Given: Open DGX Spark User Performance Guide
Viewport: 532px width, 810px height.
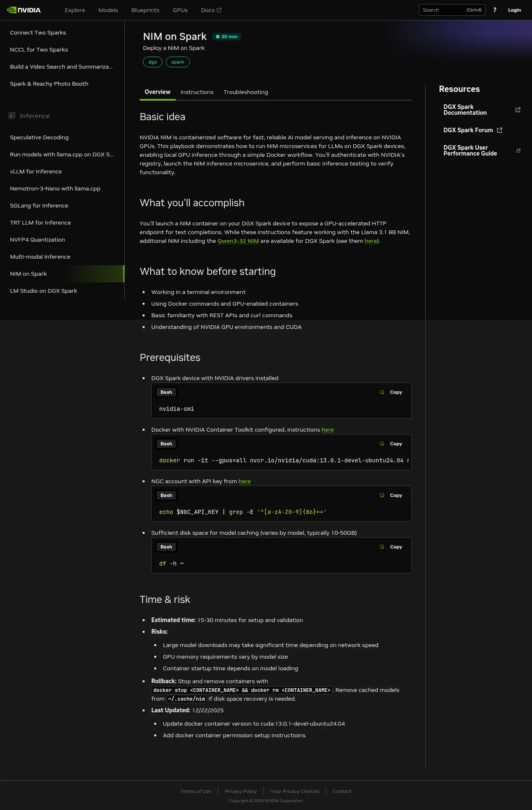Looking at the screenshot, I should 470,151.
